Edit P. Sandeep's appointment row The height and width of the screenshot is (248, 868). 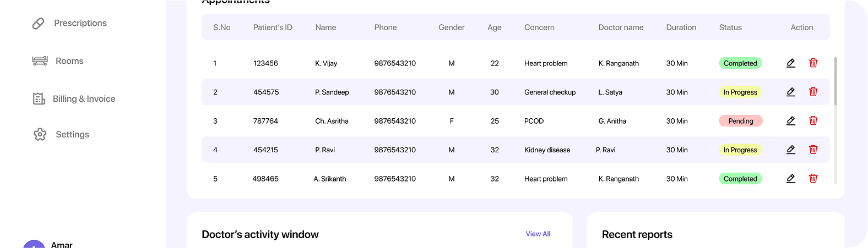[x=791, y=92]
